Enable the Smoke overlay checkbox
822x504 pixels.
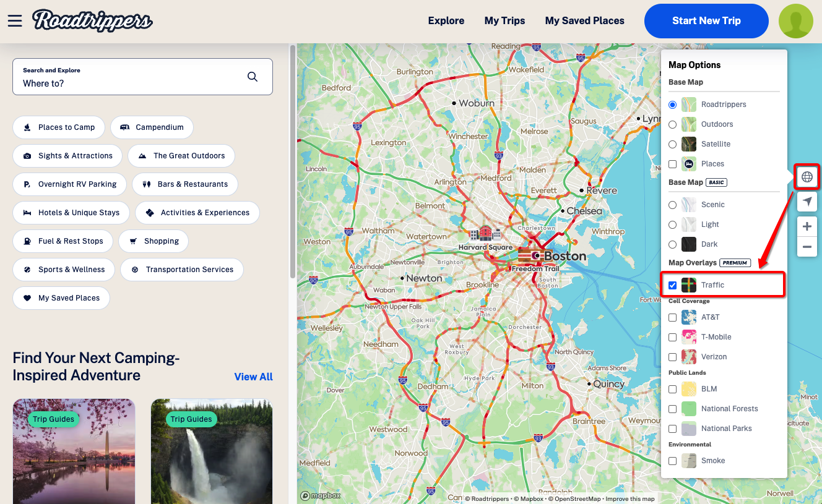(673, 461)
